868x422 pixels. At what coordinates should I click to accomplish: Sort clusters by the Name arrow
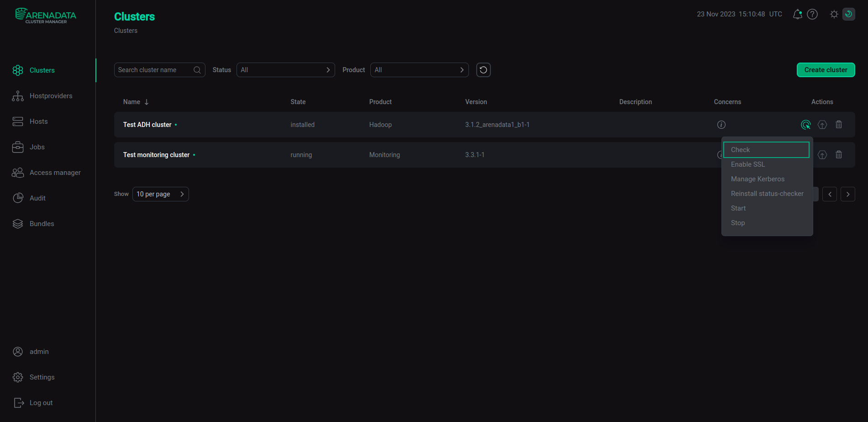(147, 102)
